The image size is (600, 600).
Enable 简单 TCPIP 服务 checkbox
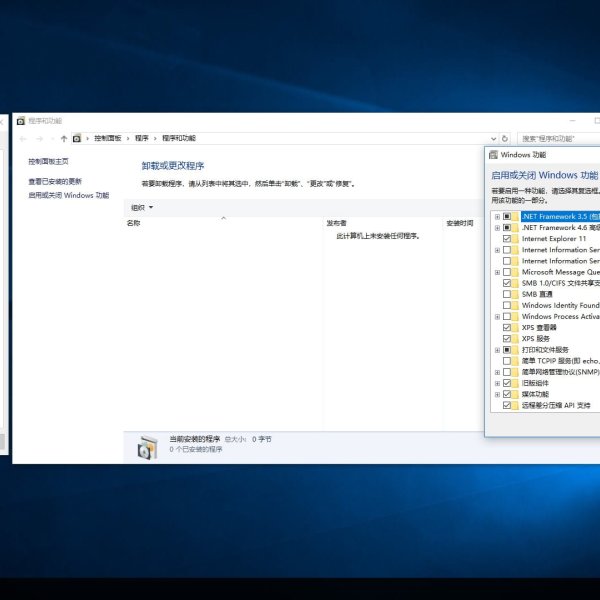[507, 361]
